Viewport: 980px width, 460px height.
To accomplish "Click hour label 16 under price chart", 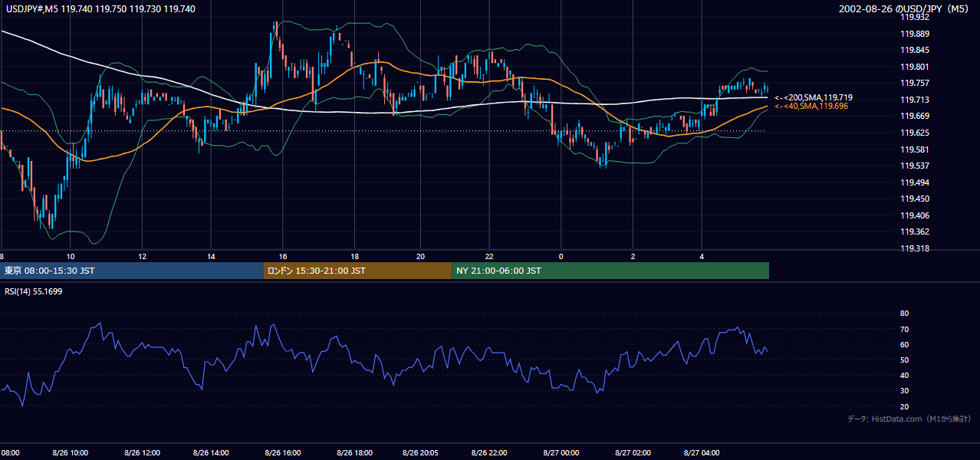I will click(x=283, y=256).
